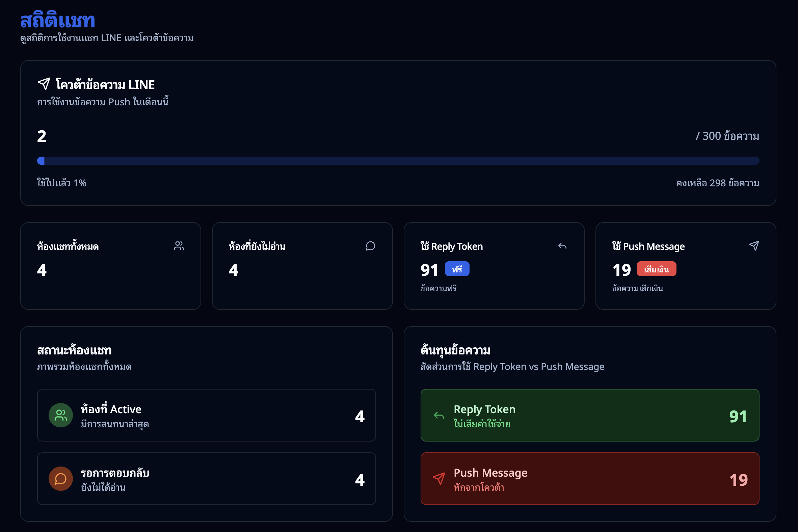Click the คงเหลือ 298 ข้อความ remaining text
The width and height of the screenshot is (798, 532).
click(717, 183)
